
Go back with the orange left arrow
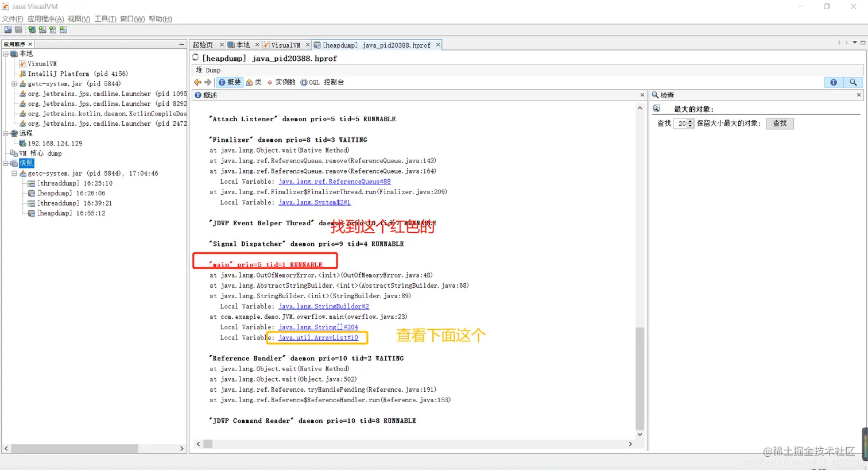(x=197, y=82)
